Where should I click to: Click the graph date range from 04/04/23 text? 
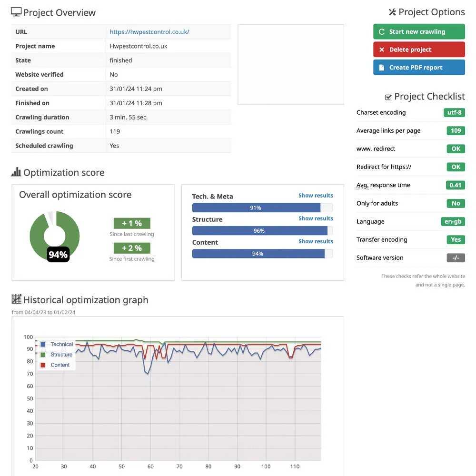(43, 312)
